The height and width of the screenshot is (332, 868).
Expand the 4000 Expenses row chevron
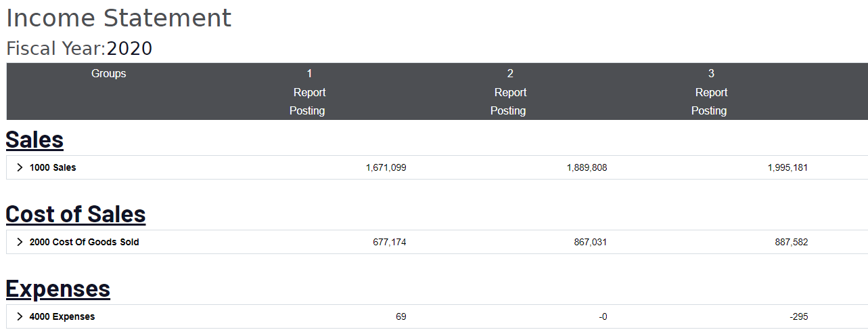(x=20, y=316)
